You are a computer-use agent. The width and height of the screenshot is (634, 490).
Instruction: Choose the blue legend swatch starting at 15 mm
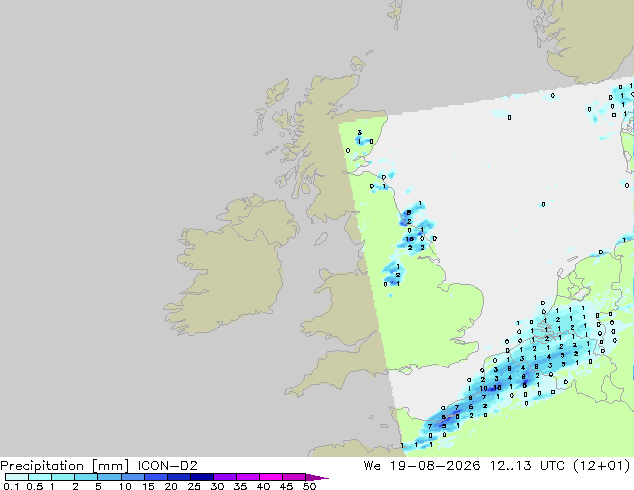click(x=156, y=477)
